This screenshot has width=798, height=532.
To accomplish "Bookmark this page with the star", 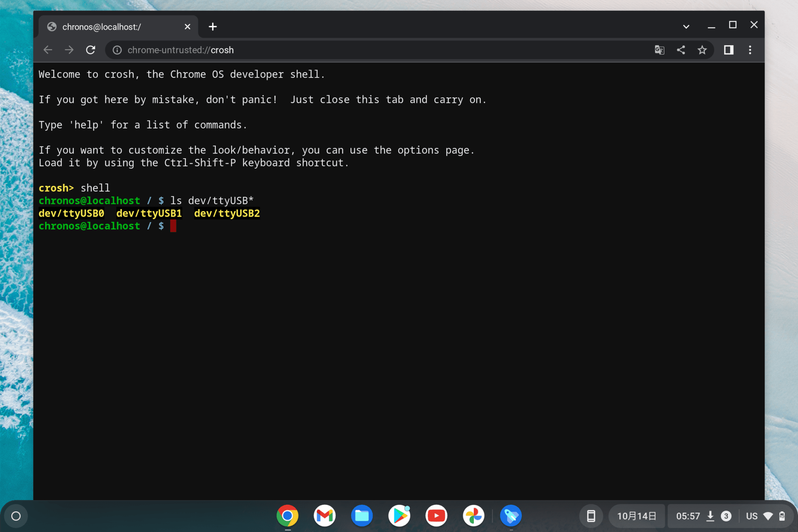I will pos(703,50).
